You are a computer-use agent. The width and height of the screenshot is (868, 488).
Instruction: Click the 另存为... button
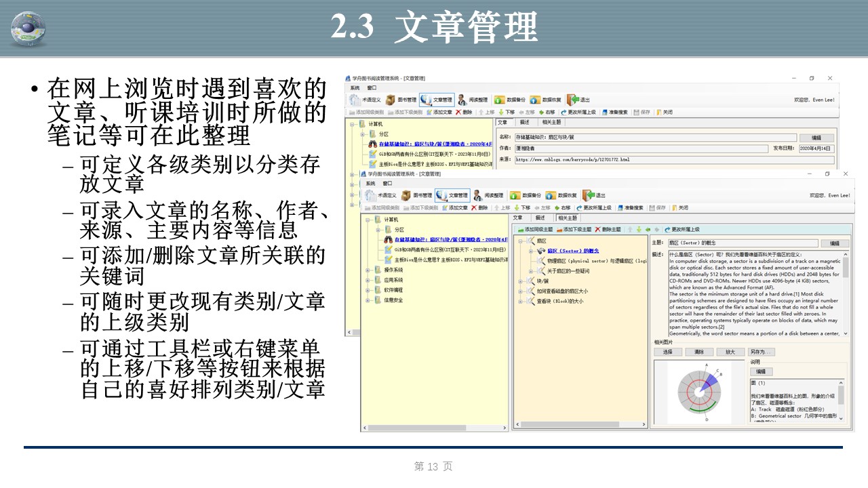tap(761, 352)
